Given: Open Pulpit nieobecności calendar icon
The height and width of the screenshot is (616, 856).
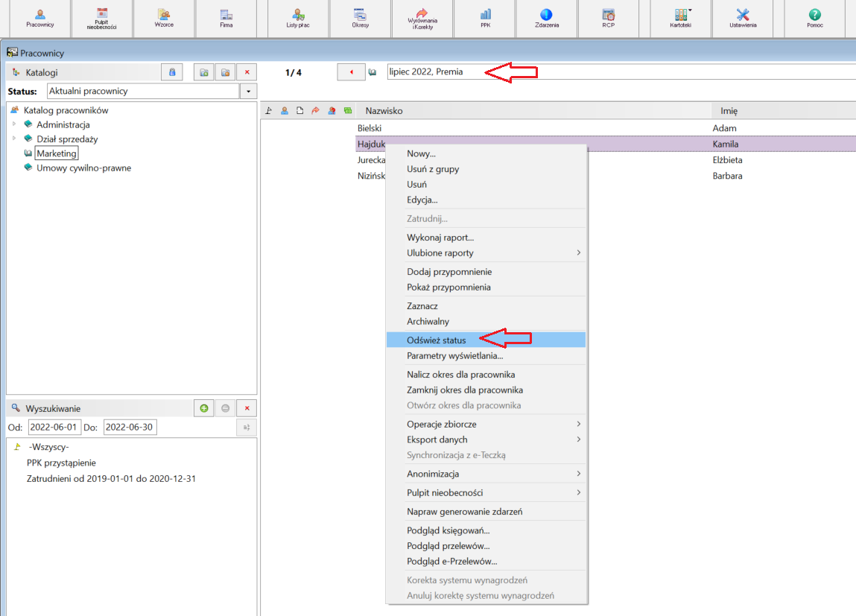Looking at the screenshot, I should coord(101,18).
